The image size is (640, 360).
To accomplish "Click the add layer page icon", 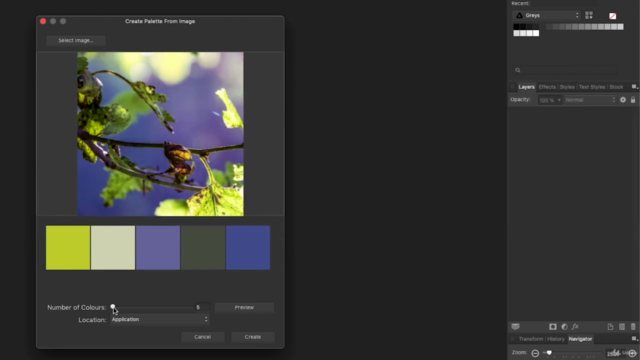I will coord(610,327).
